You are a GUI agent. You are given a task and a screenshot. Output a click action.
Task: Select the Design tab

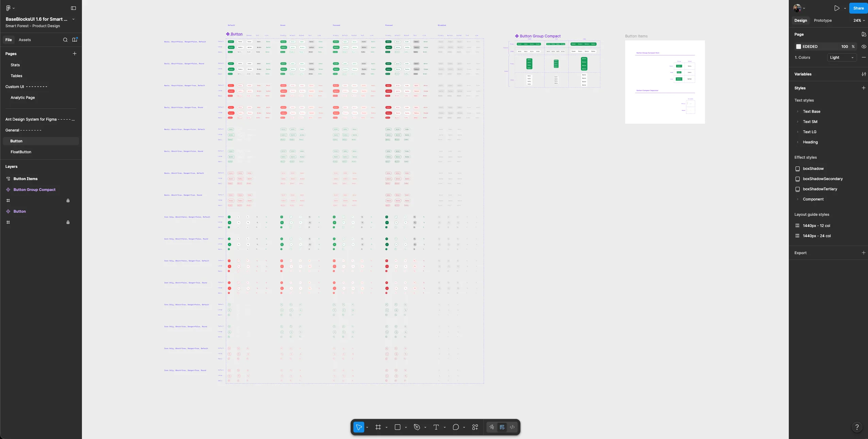(801, 20)
